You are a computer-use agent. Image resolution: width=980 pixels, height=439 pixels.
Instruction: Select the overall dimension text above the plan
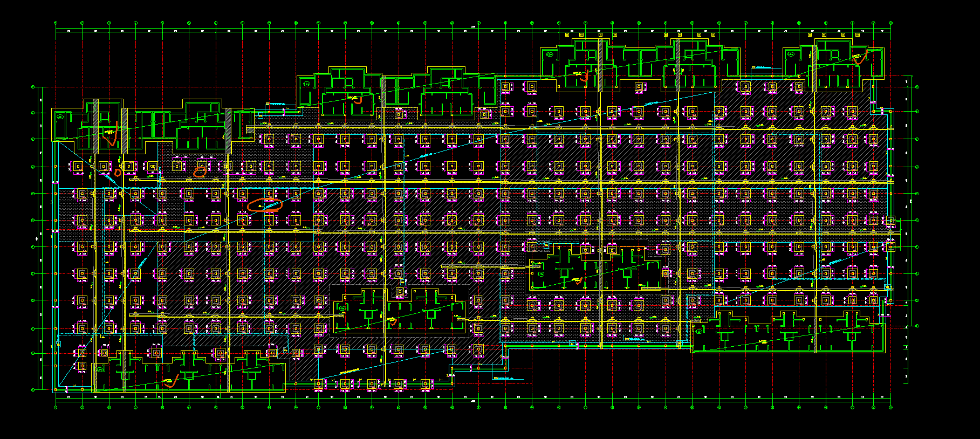coord(473,26)
